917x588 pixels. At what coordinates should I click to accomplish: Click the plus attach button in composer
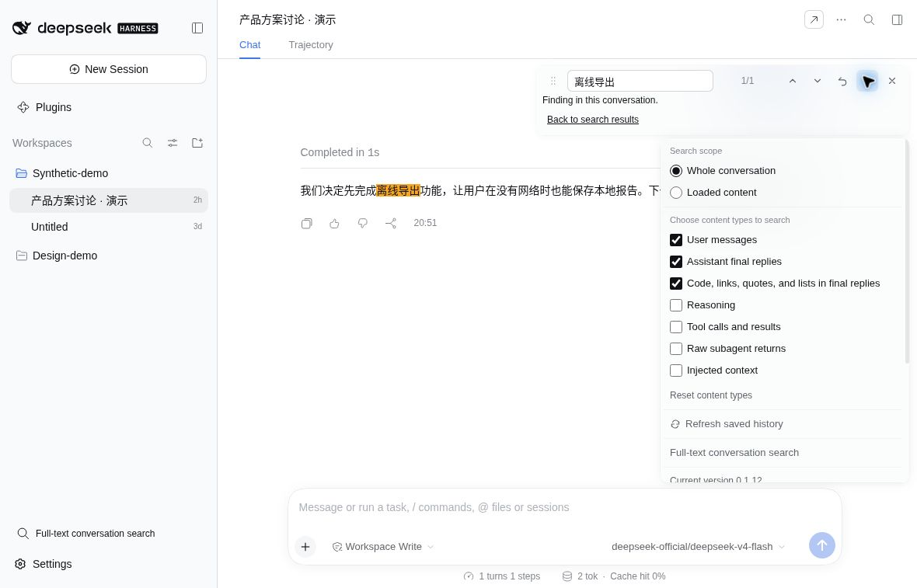[305, 547]
